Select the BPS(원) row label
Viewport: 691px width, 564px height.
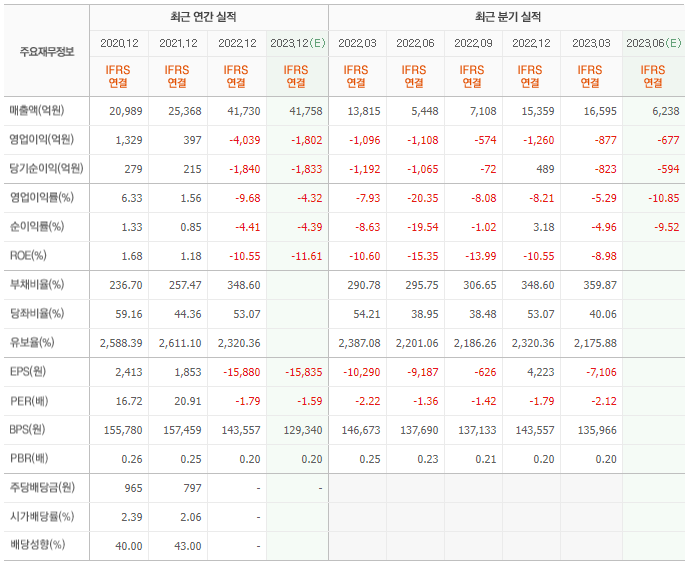27,430
